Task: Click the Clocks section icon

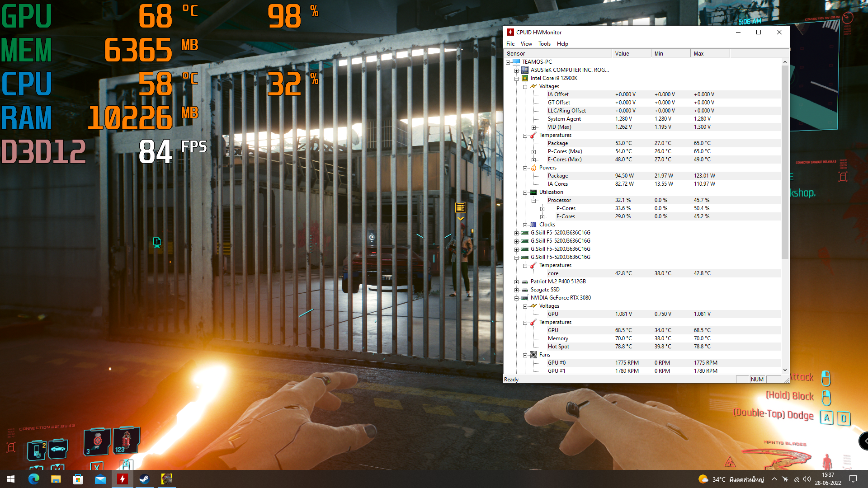Action: click(x=533, y=225)
